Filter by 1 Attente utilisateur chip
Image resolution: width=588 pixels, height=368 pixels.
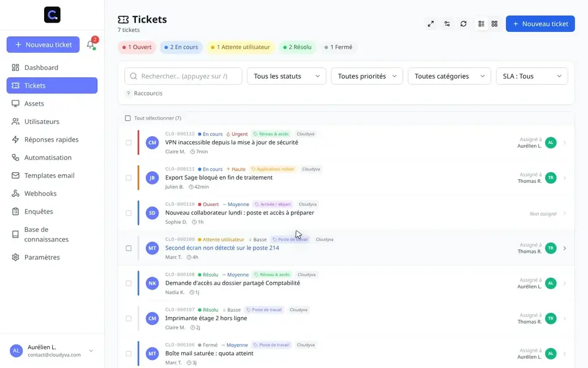click(240, 47)
